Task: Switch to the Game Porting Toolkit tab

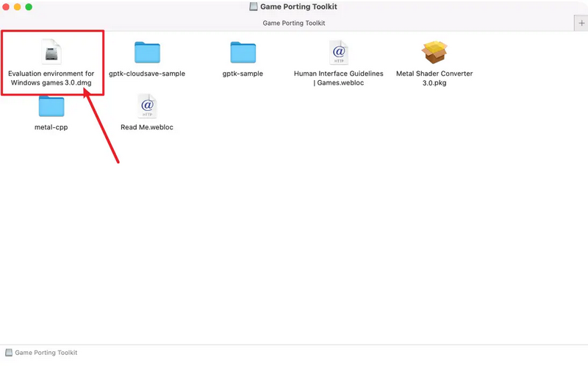Action: click(293, 23)
